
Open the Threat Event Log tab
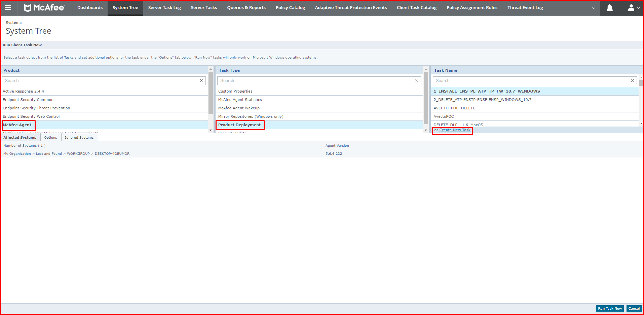[x=525, y=8]
